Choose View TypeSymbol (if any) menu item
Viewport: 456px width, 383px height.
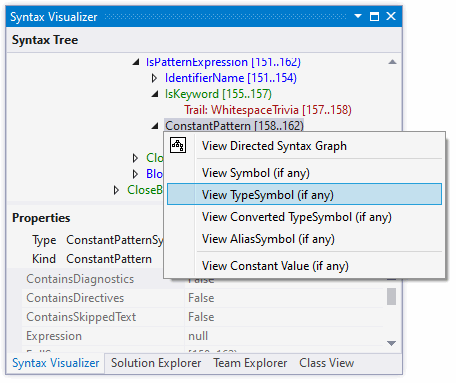pos(304,194)
